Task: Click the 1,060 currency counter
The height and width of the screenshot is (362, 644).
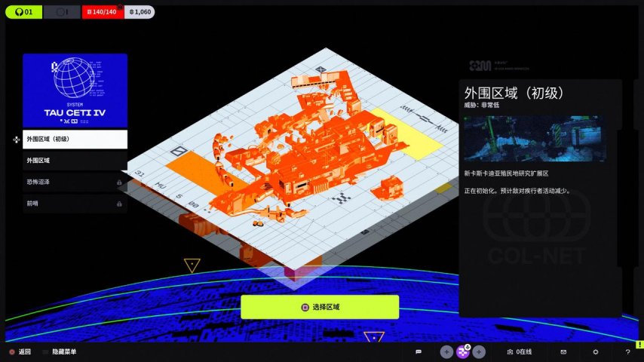Action: coord(138,12)
